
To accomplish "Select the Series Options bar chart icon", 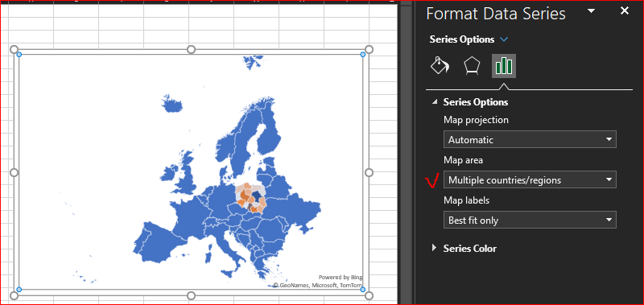I will click(x=504, y=66).
